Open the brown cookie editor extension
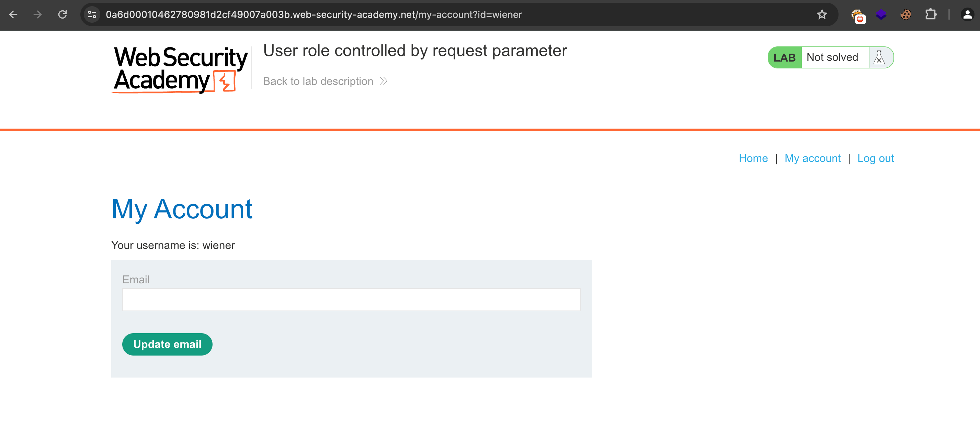This screenshot has height=425, width=980. (x=905, y=14)
